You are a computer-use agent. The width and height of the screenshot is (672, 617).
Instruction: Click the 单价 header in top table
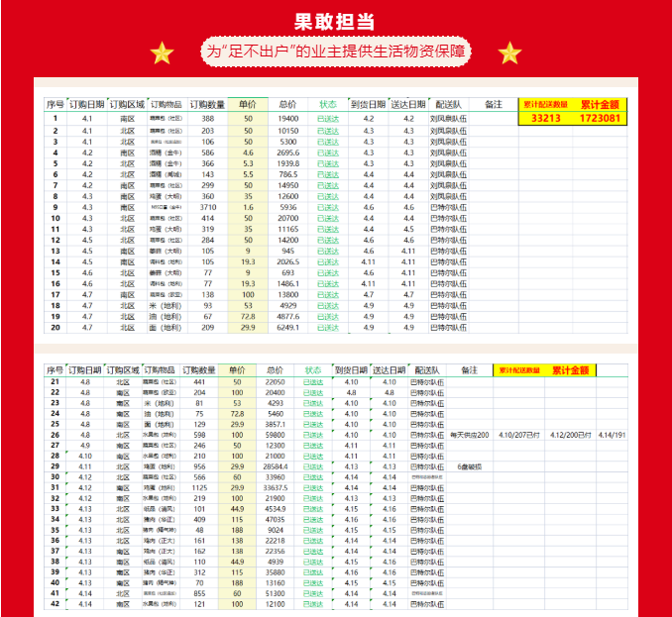click(247, 104)
